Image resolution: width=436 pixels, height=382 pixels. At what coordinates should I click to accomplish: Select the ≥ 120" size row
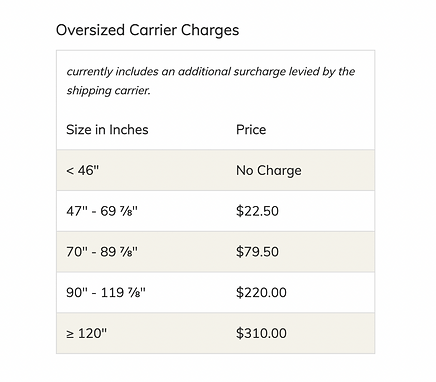coord(215,333)
